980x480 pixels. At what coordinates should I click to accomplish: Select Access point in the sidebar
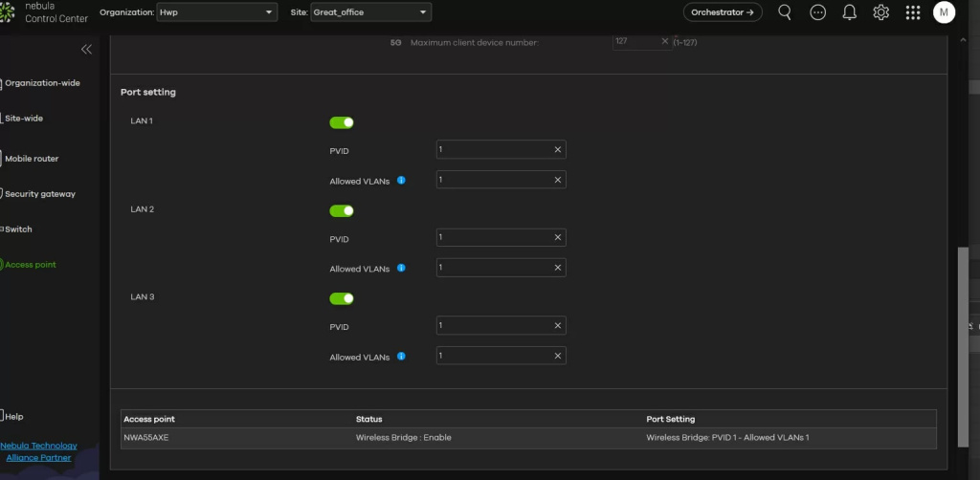coord(31,265)
